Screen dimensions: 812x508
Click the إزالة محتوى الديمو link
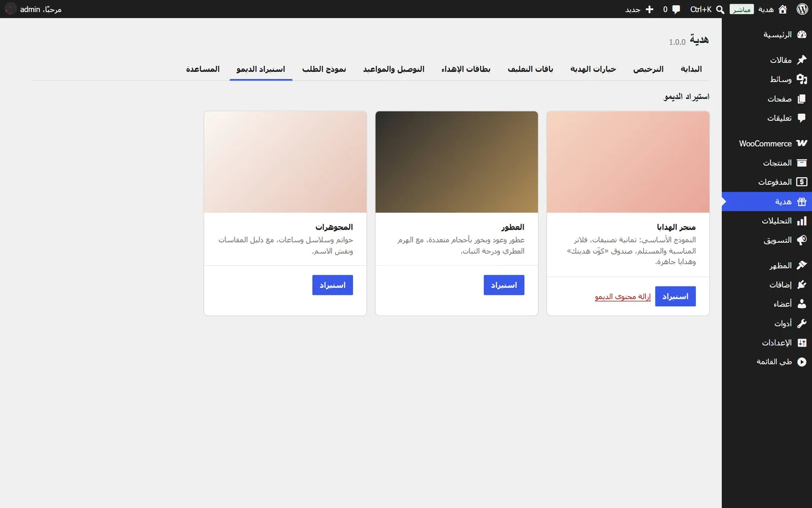coord(623,297)
